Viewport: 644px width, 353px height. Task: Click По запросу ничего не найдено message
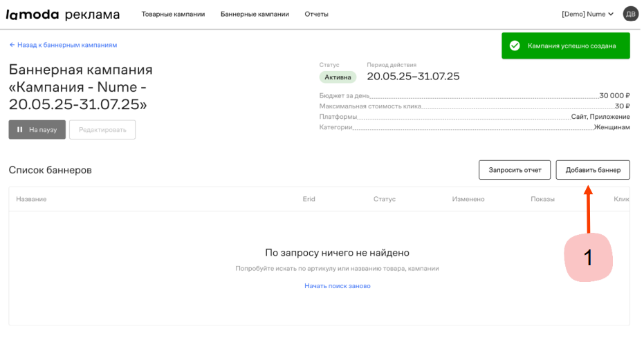tap(337, 253)
